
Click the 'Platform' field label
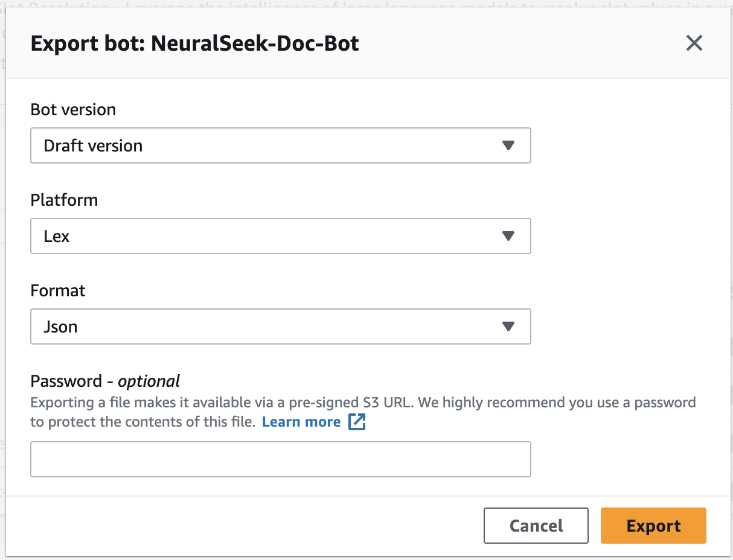pos(64,200)
